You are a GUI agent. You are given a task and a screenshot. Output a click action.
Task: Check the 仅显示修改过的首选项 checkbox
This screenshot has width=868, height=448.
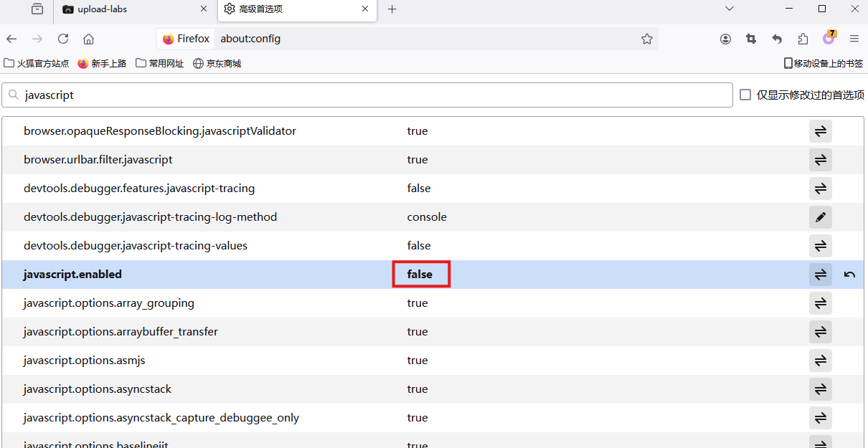745,95
